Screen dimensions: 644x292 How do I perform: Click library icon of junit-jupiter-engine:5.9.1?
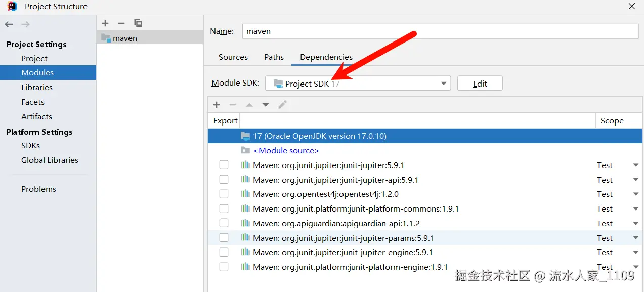pos(245,252)
